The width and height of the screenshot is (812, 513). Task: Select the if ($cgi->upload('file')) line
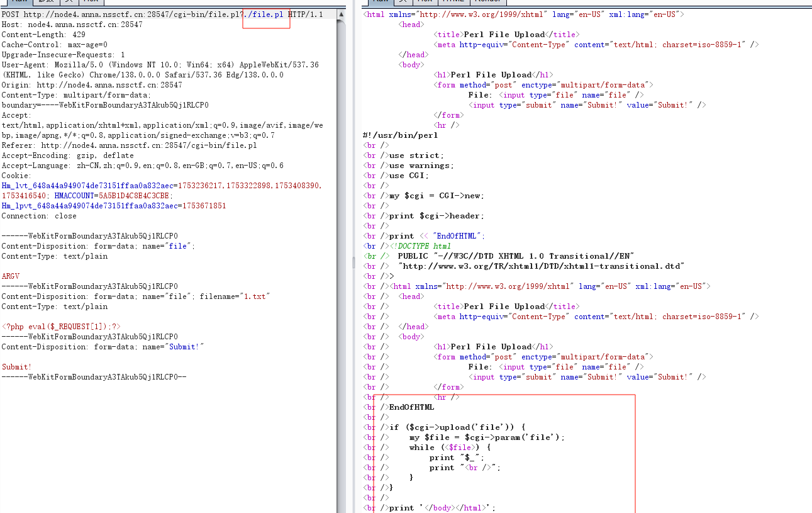pyautogui.click(x=457, y=427)
